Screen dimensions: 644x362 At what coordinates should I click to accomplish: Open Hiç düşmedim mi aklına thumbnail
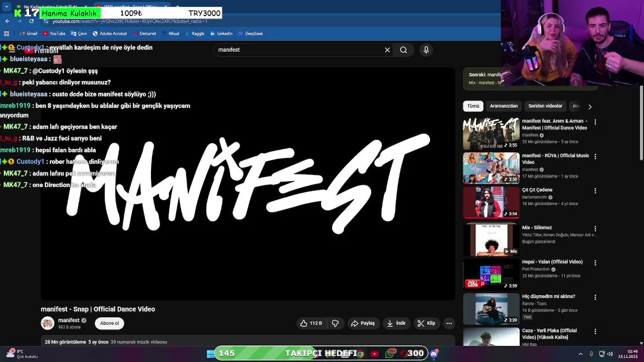[491, 309]
